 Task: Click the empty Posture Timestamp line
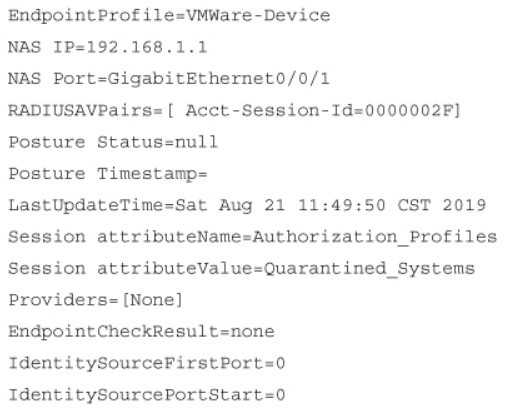108,174
